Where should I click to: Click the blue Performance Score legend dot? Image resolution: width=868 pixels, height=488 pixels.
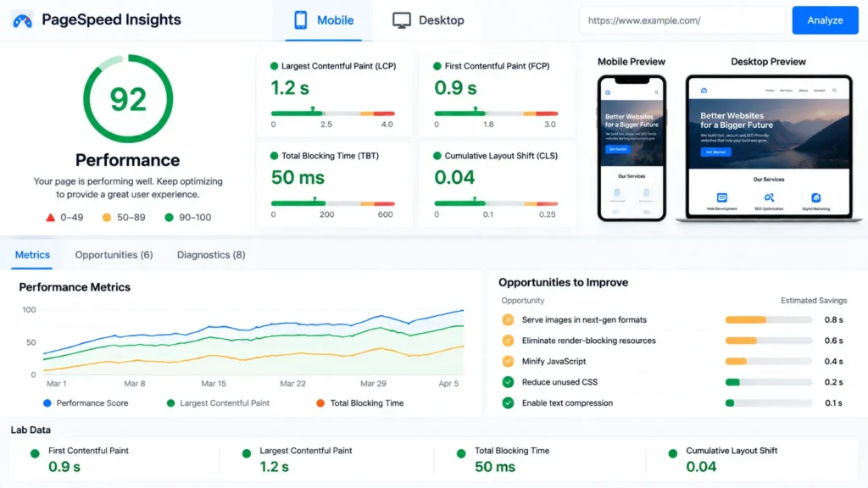tap(47, 403)
